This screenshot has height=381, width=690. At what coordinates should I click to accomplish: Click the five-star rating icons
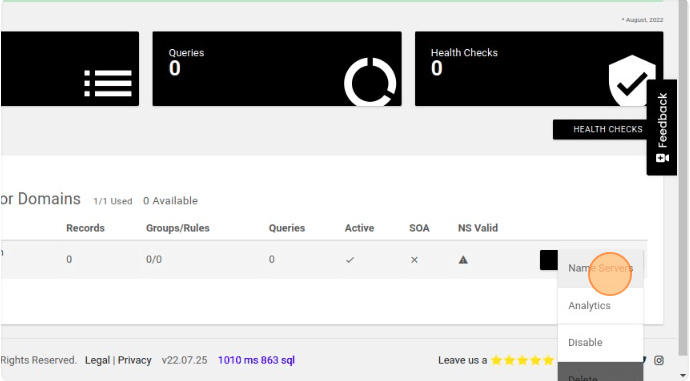522,361
